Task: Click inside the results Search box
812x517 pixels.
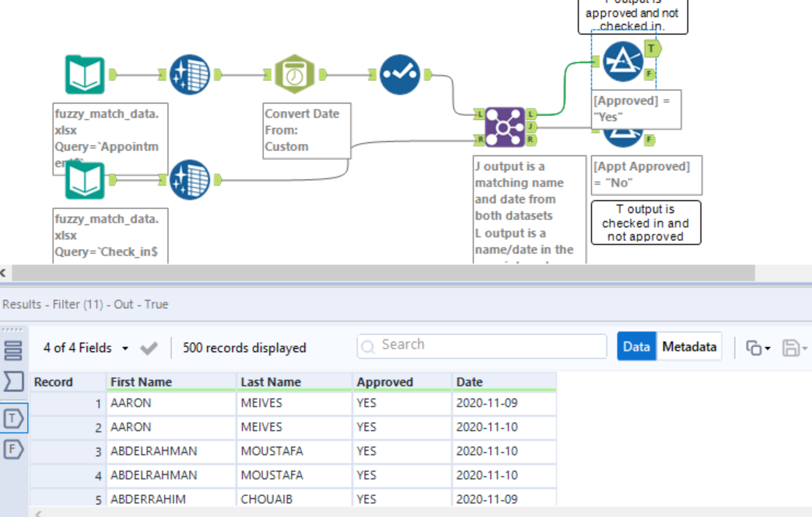Action: [x=482, y=345]
